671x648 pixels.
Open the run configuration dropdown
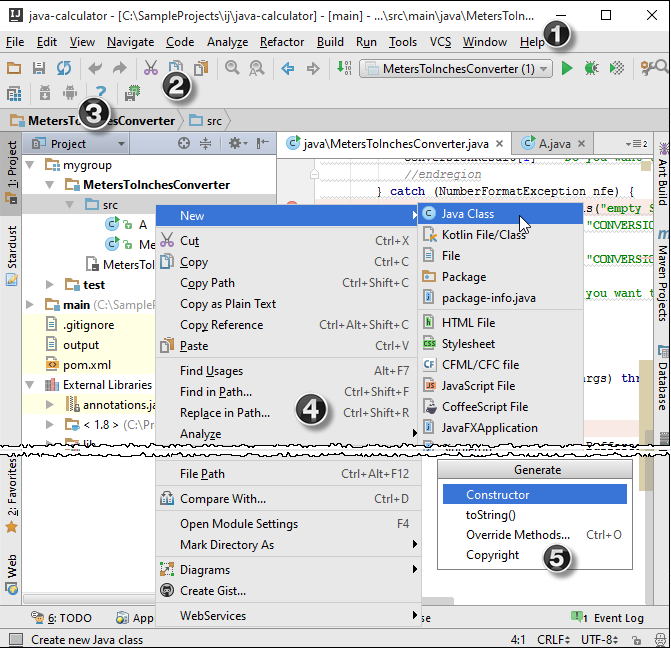(455, 69)
